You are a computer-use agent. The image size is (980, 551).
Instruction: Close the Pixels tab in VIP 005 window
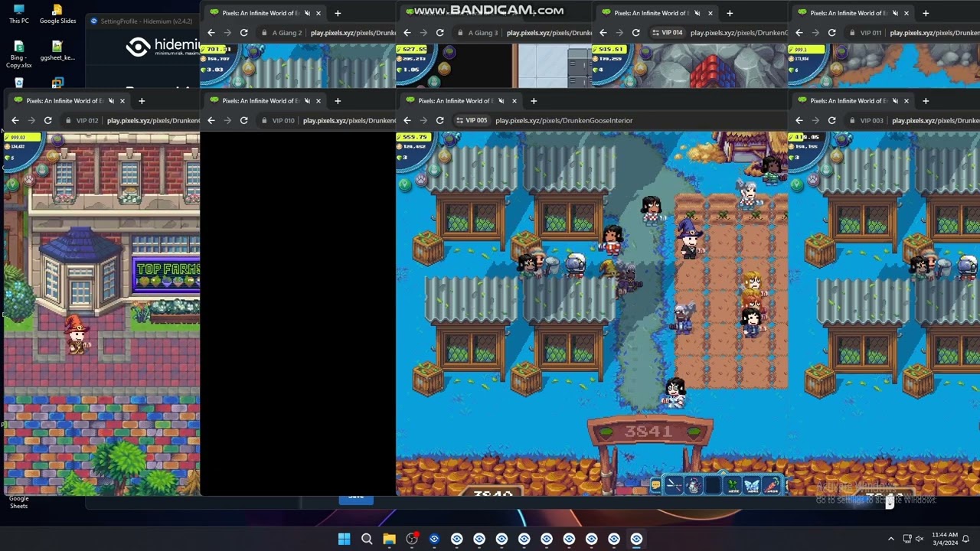pyautogui.click(x=514, y=100)
